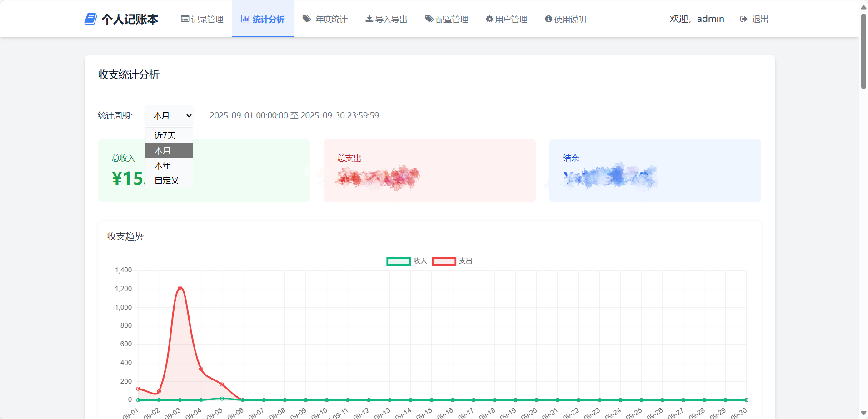Click the 退出 logout link
This screenshot has width=868, height=419.
click(x=760, y=19)
